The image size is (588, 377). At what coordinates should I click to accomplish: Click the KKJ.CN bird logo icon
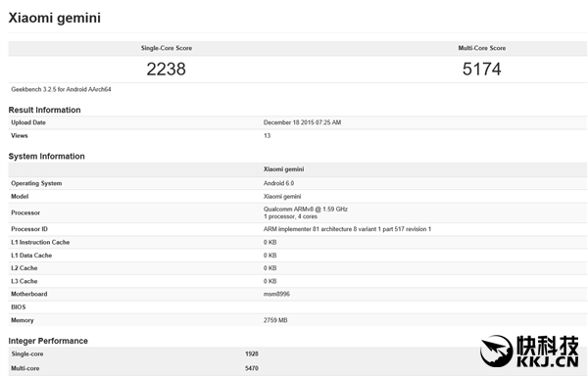click(496, 352)
